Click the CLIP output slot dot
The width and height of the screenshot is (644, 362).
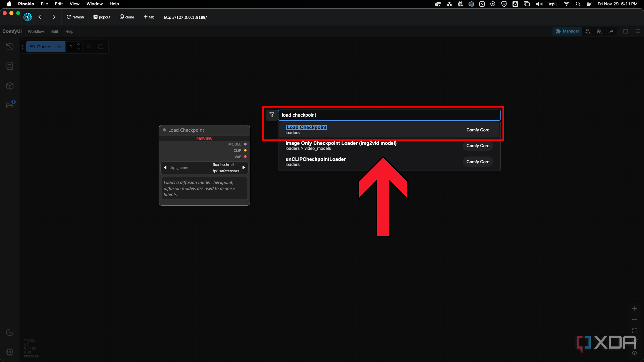click(x=245, y=150)
